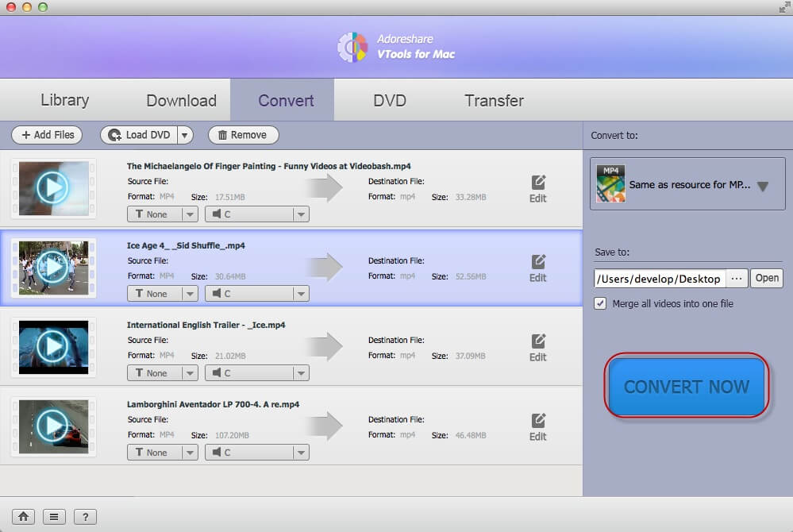
Task: Click the CONVERT NOW button
Action: 685,387
